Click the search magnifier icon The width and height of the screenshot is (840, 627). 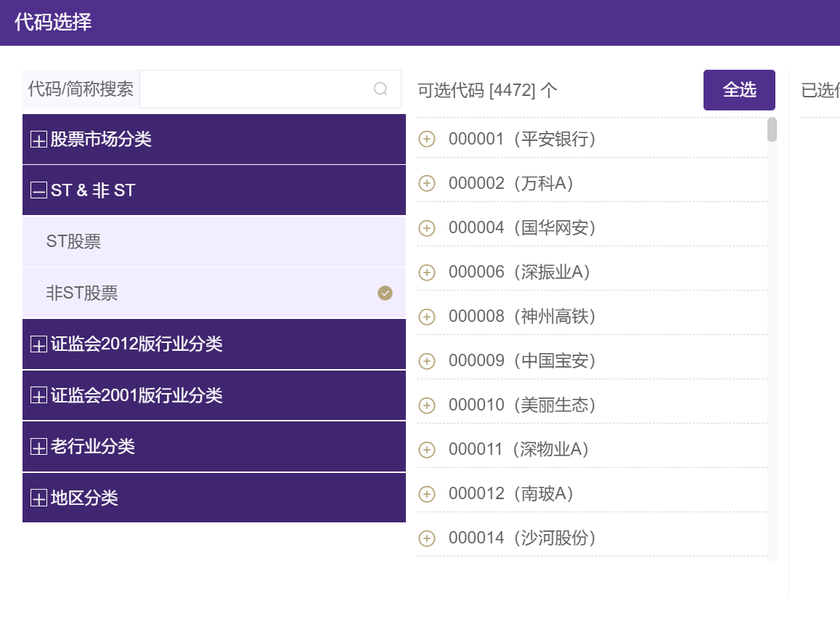[x=380, y=89]
